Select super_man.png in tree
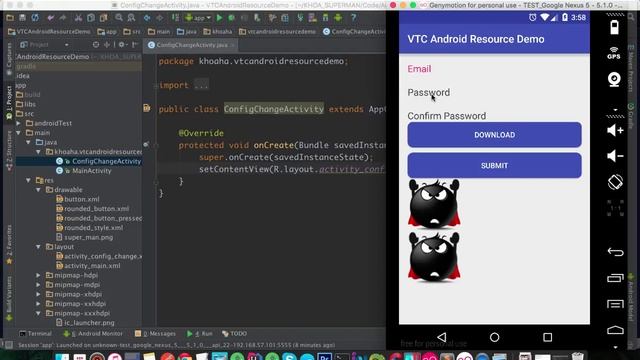The width and height of the screenshot is (640, 360). click(89, 237)
